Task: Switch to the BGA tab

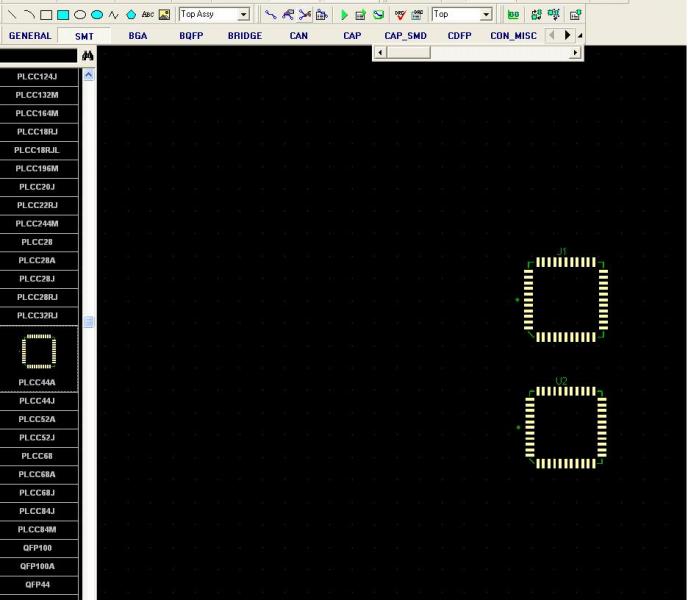Action: pos(138,36)
